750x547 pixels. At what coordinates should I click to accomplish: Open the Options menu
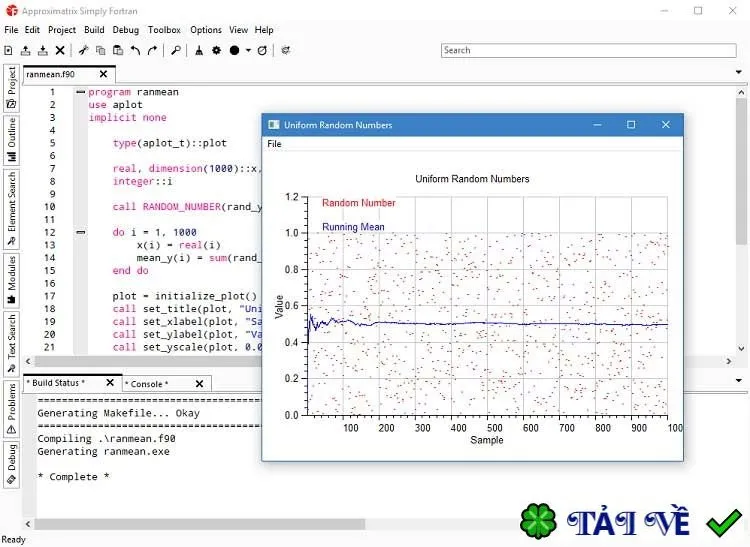[x=206, y=30]
